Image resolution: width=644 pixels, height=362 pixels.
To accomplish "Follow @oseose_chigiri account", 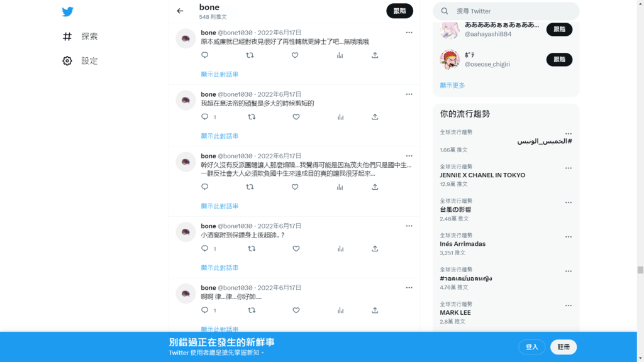I will click(559, 60).
